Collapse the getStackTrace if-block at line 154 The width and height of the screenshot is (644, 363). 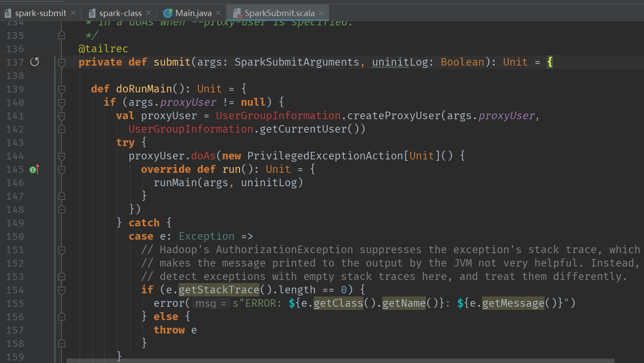(x=62, y=290)
